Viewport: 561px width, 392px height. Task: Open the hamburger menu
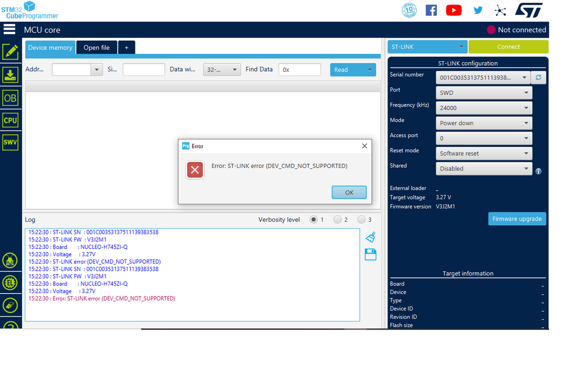10,29
